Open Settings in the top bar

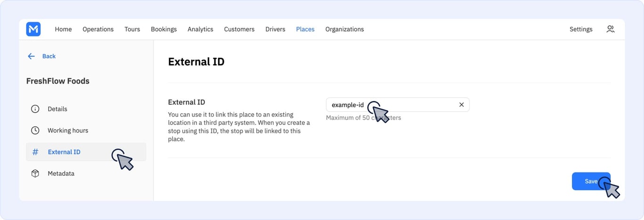(x=581, y=29)
